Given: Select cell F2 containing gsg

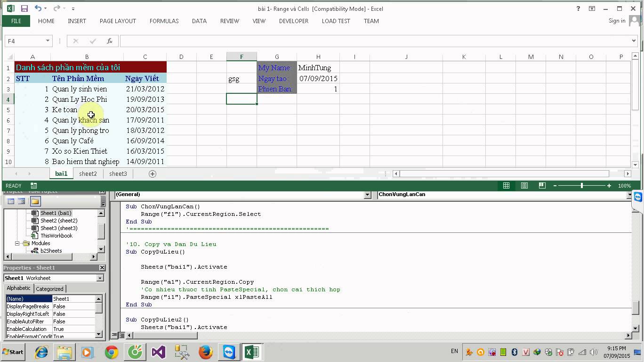Looking at the screenshot, I should click(241, 78).
